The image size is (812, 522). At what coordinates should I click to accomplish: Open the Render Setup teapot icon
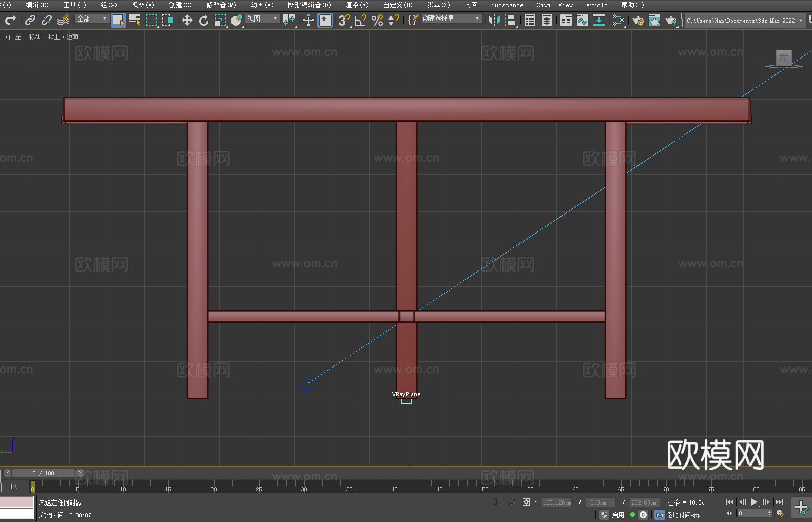pyautogui.click(x=637, y=20)
